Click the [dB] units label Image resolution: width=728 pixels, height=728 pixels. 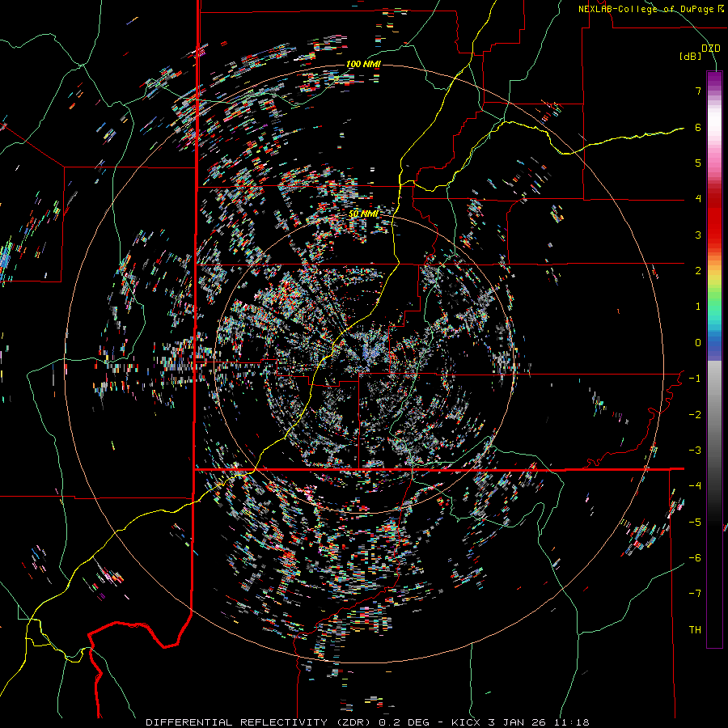(691, 57)
